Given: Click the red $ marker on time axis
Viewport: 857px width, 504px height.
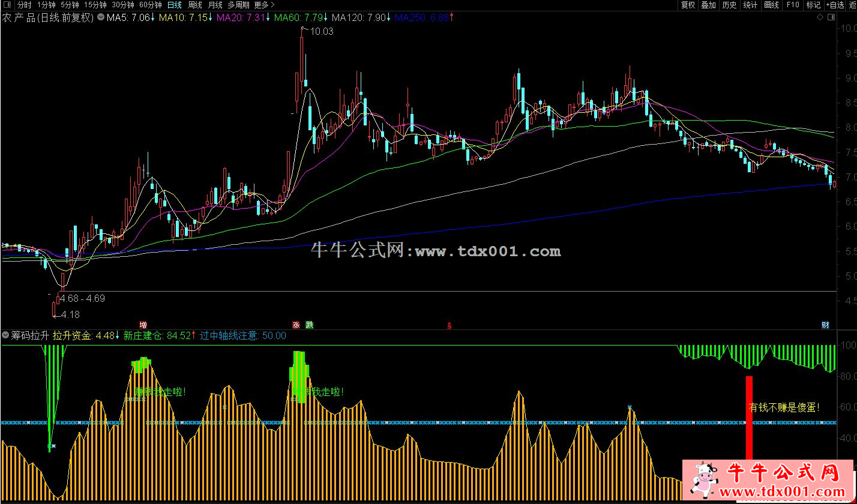Looking at the screenshot, I should (x=450, y=326).
